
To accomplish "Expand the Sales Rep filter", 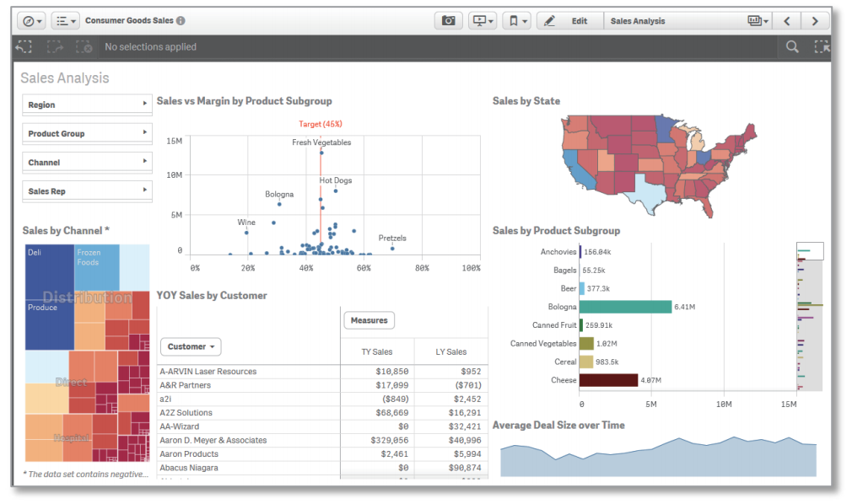I will (87, 191).
